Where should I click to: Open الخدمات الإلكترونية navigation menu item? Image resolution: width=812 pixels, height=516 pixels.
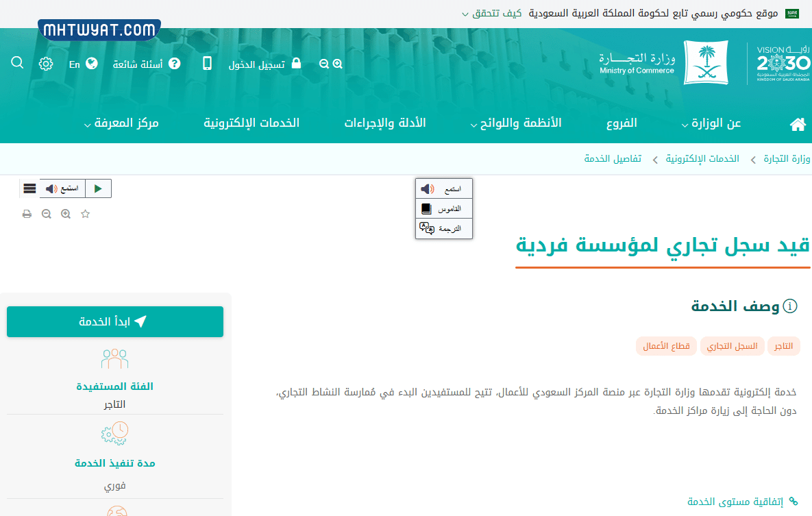[x=251, y=123]
